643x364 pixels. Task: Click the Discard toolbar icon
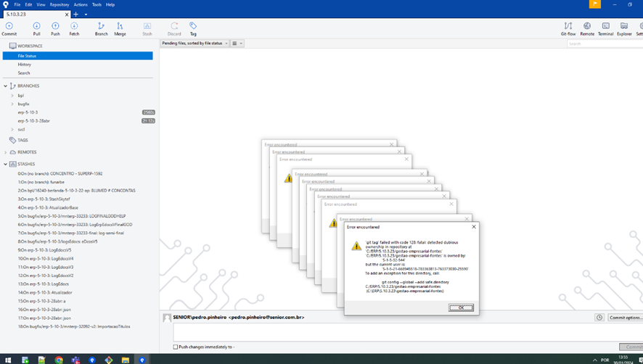(x=174, y=29)
